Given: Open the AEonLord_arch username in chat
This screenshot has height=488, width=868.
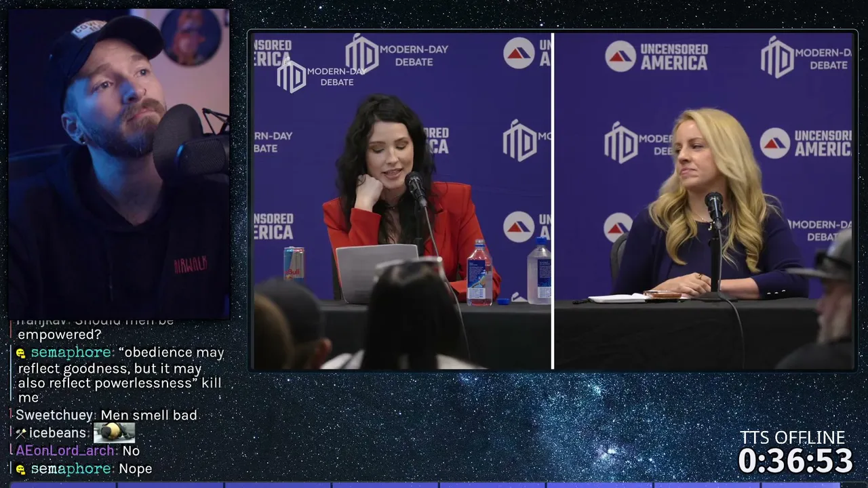Looking at the screenshot, I should point(66,451).
